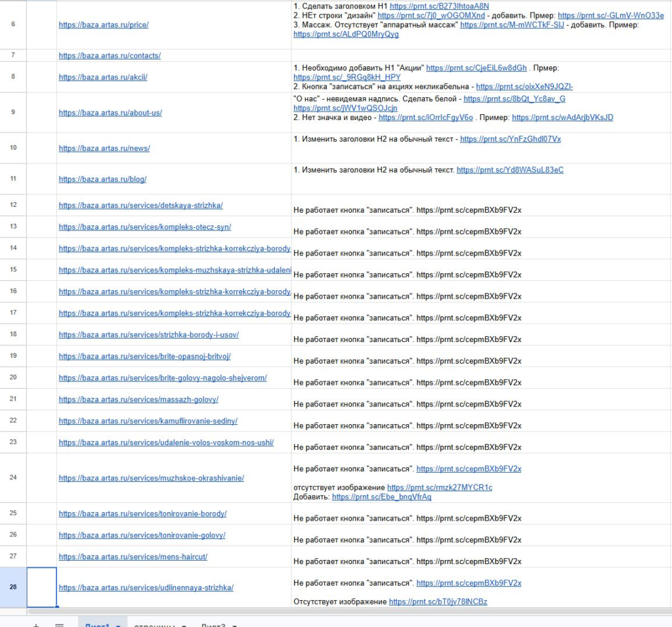Viewport: 672px width, 627px height.
Task: Open the services/tonirovanie-golovy/ link
Action: [x=142, y=535]
